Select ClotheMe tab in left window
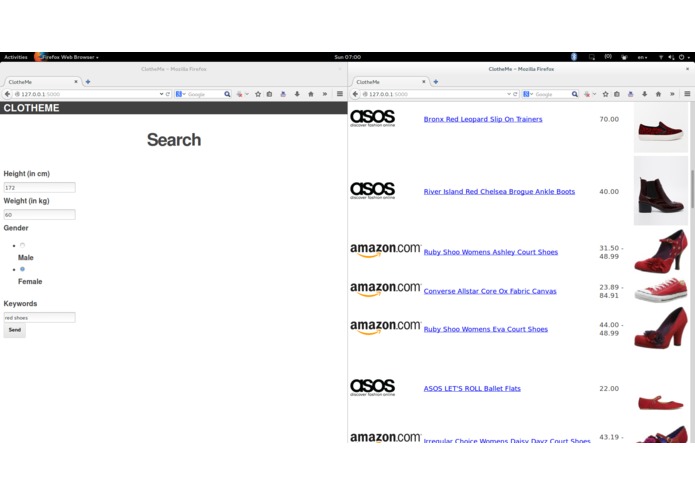The height and width of the screenshot is (494, 695). [42, 82]
